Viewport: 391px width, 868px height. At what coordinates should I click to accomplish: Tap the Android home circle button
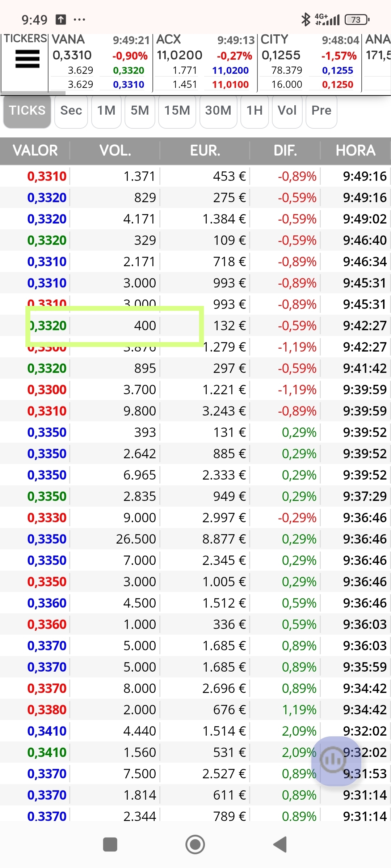pyautogui.click(x=195, y=845)
